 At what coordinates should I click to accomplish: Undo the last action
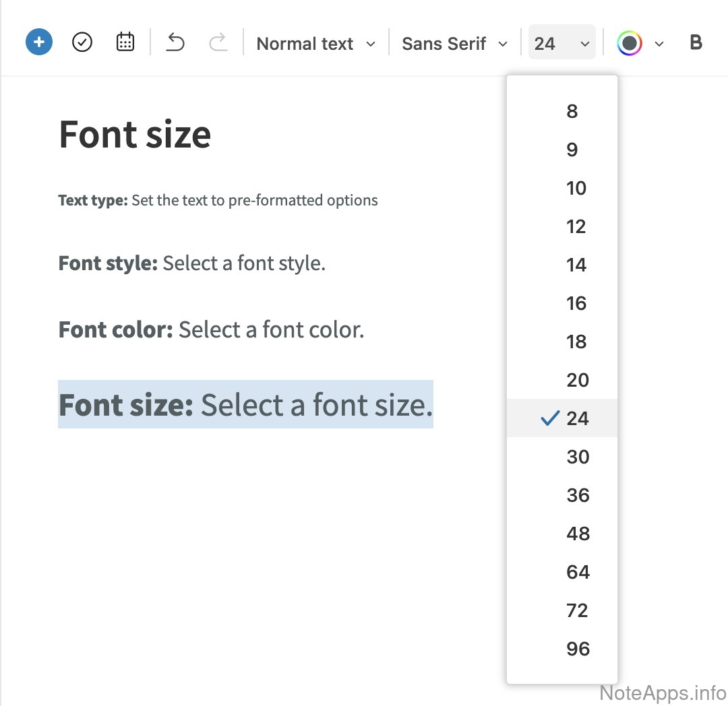175,42
